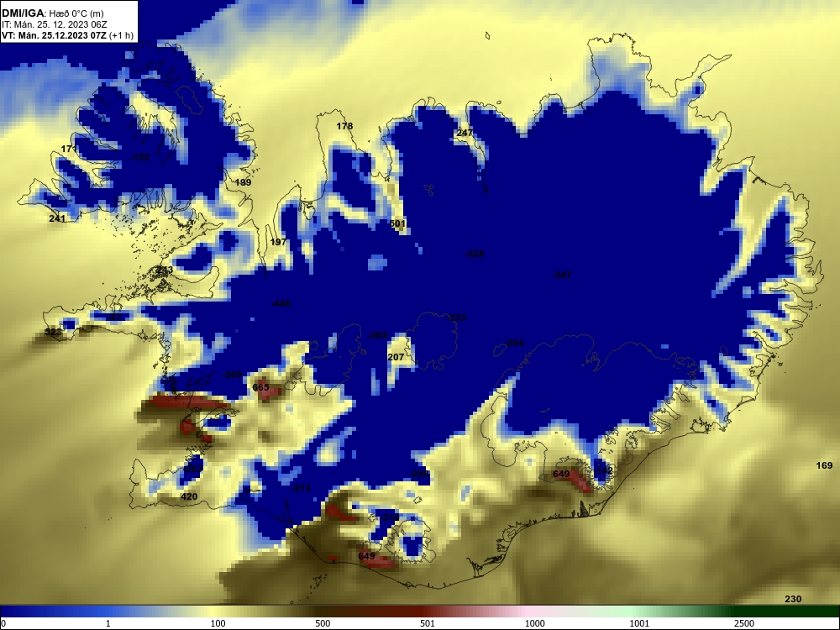
Task: Click the map value 197
Action: coord(278,242)
